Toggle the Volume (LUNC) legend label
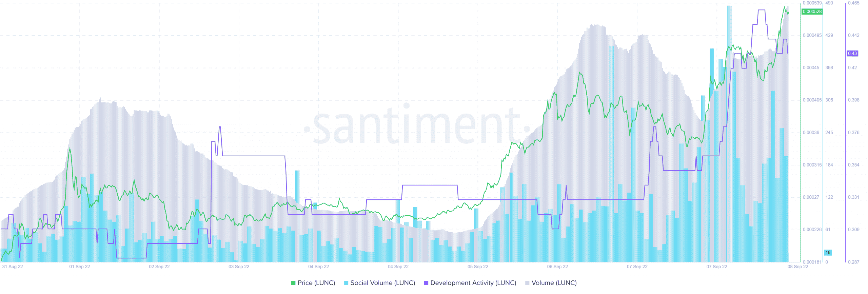Viewport: 868px width, 294px height. (x=554, y=283)
